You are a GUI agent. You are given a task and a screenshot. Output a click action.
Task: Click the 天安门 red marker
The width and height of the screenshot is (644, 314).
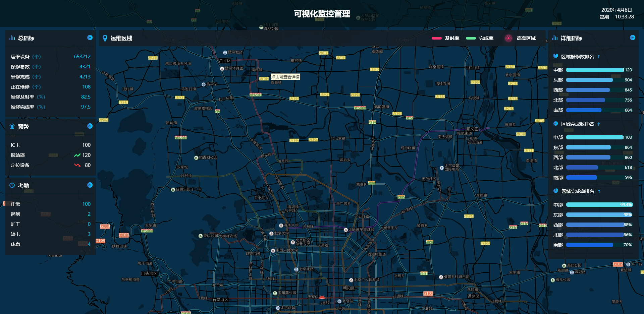(322, 297)
